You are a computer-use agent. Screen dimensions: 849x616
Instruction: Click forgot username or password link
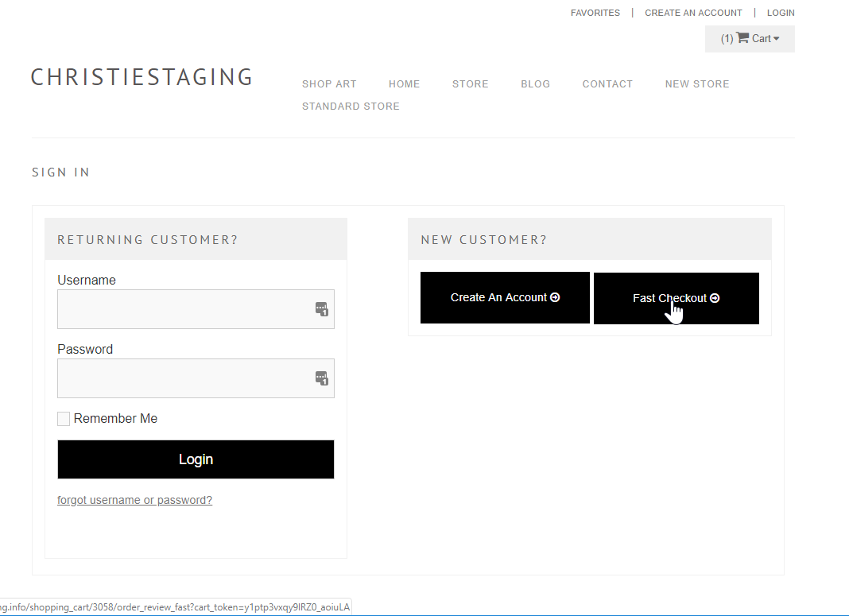point(134,500)
